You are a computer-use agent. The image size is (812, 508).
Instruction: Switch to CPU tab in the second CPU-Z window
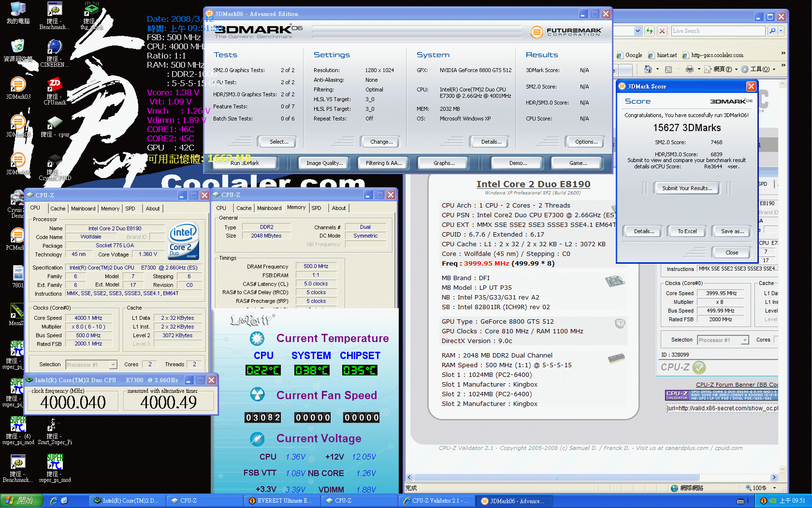[x=221, y=208]
